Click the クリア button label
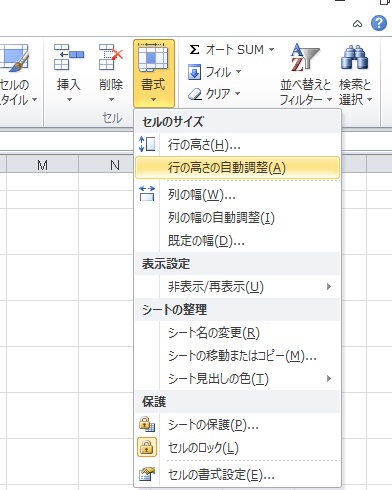Image resolution: width=392 pixels, height=490 pixels. 218,94
